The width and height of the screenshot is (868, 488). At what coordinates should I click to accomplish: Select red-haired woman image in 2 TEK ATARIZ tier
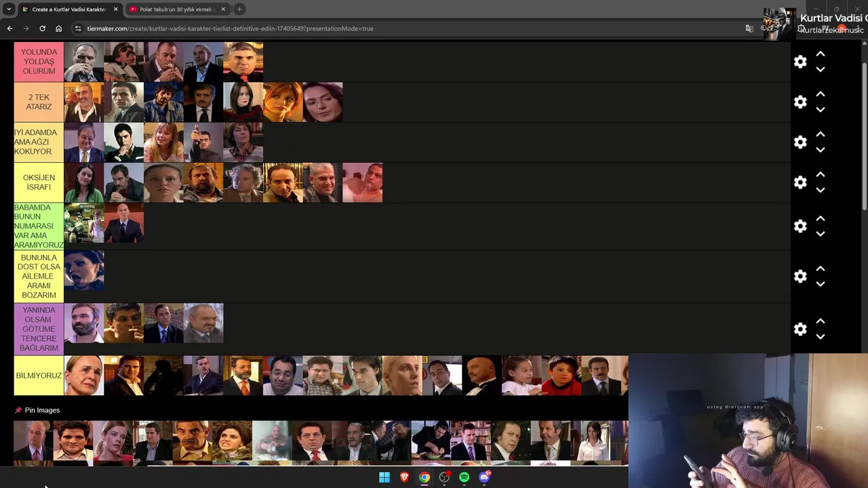tap(283, 102)
